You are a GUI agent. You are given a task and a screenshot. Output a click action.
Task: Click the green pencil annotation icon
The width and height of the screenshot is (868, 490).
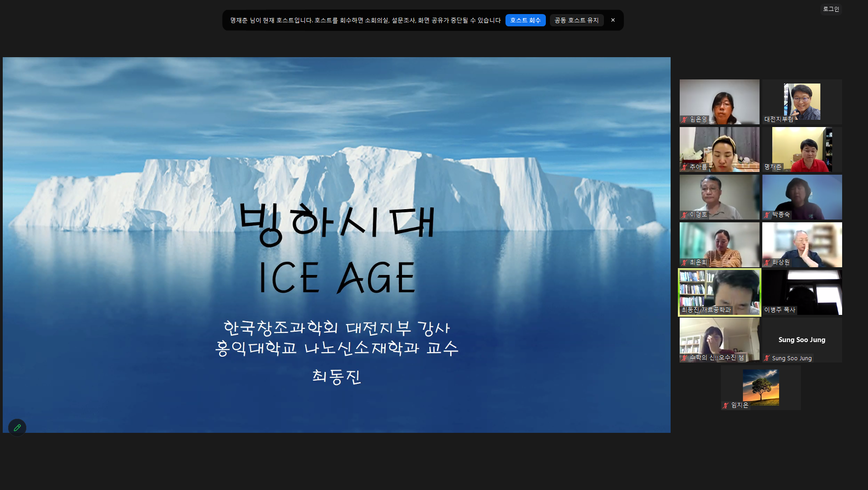click(17, 427)
